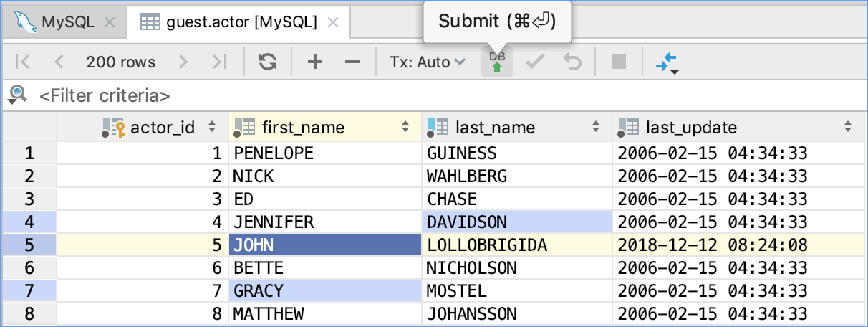Screen dimensions: 868x327
Task: Go to next page of rows
Action: [x=183, y=62]
